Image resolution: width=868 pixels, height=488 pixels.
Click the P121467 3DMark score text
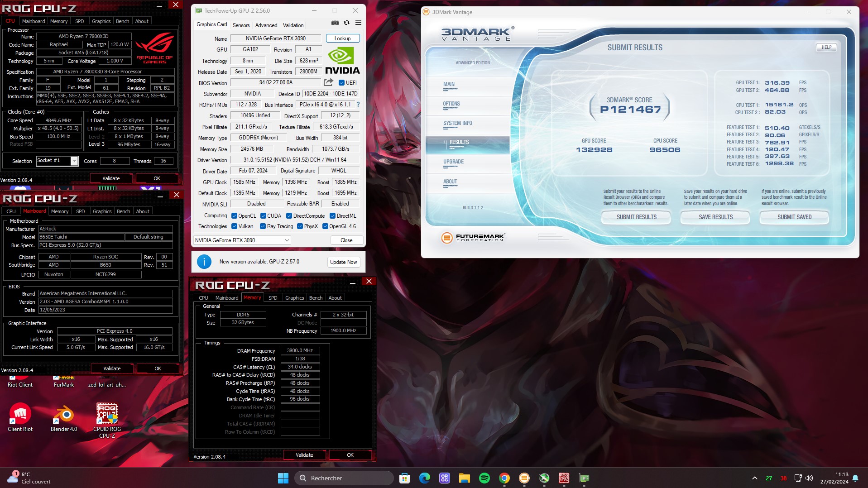coord(630,109)
